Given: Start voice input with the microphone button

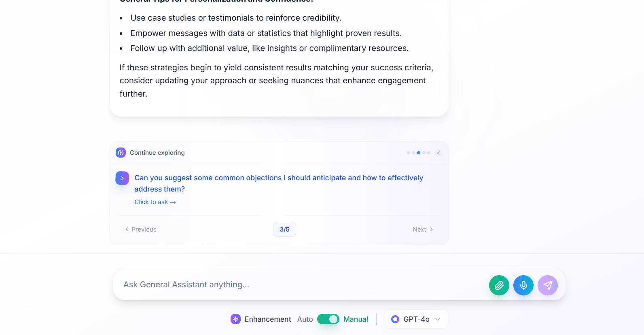Looking at the screenshot, I should coord(523,285).
